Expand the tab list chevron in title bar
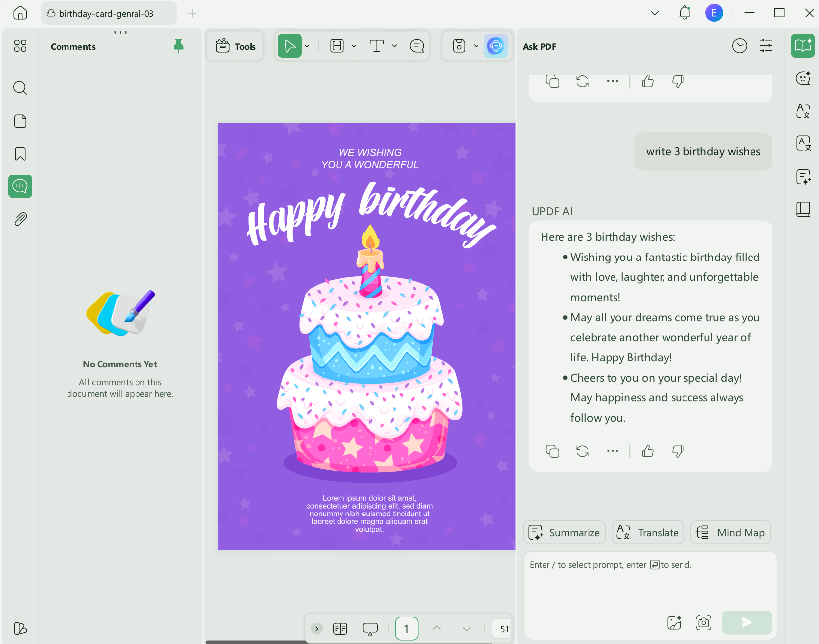Image resolution: width=819 pixels, height=644 pixels. [655, 13]
